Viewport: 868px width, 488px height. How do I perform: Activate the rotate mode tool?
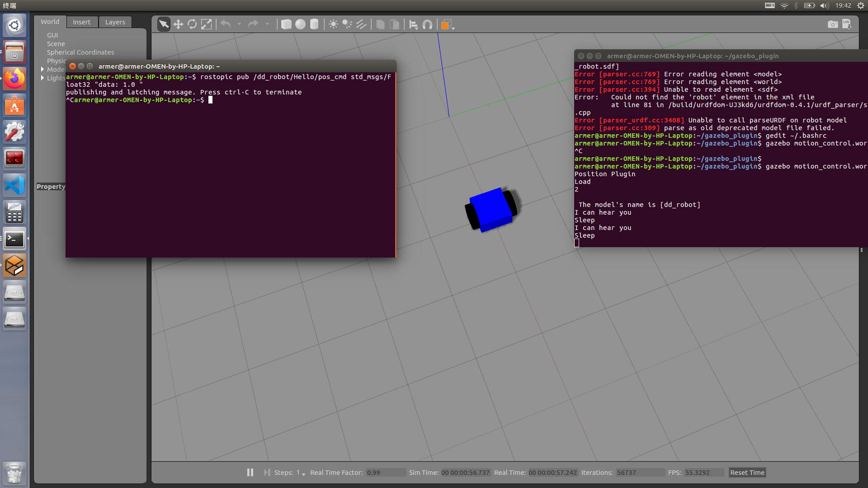pyautogui.click(x=192, y=24)
